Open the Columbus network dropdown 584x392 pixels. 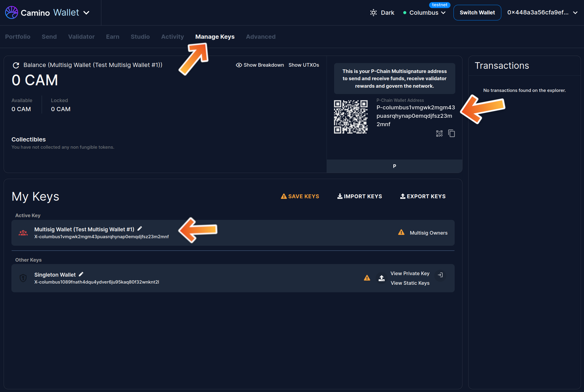[x=424, y=13]
